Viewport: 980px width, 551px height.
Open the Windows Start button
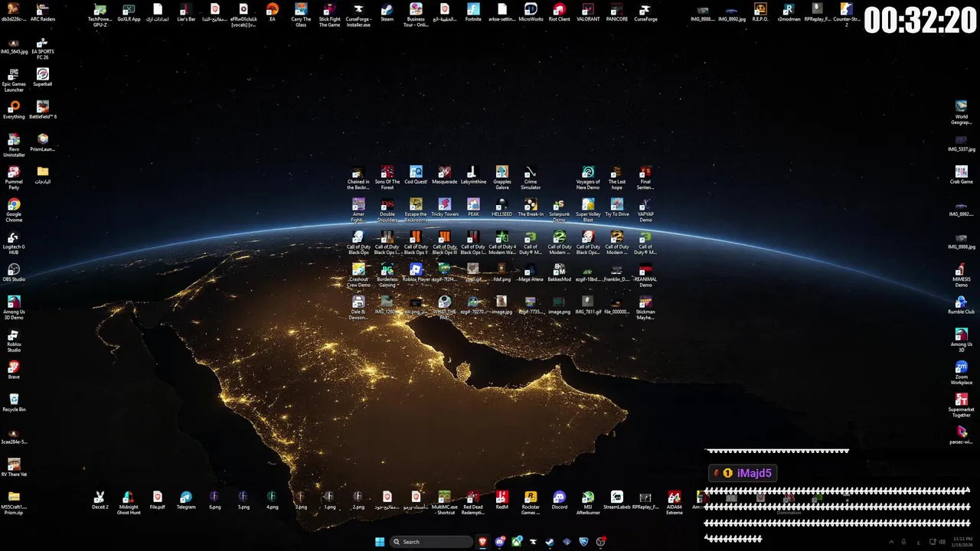click(x=380, y=542)
